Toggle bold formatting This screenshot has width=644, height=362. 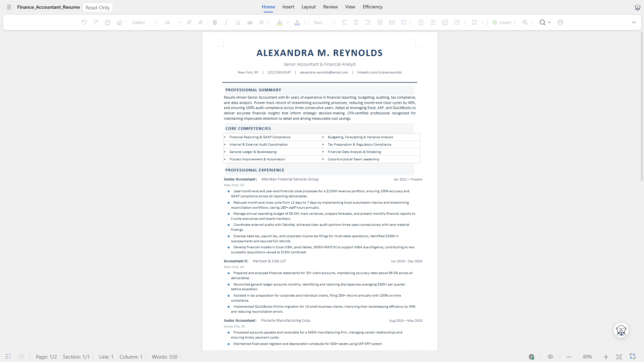point(215,22)
